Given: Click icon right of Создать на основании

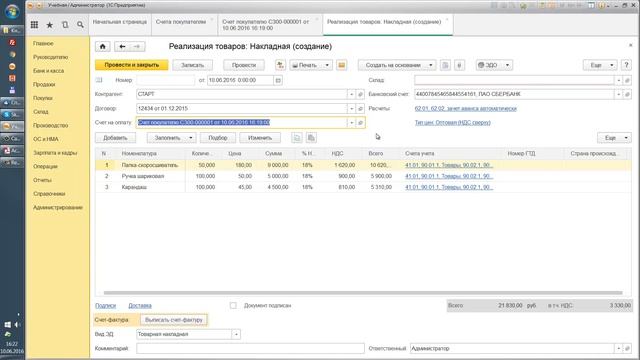Looking at the screenshot, I should [x=445, y=65].
